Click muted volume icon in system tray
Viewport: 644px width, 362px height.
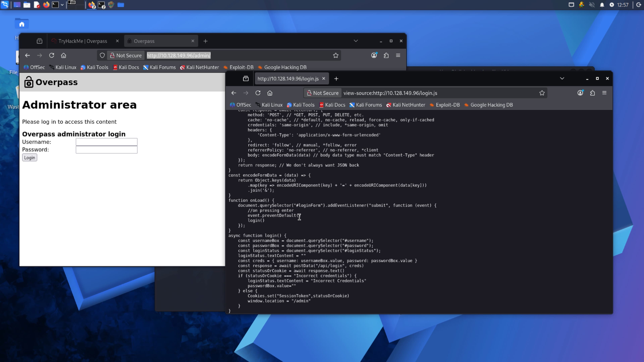(592, 5)
